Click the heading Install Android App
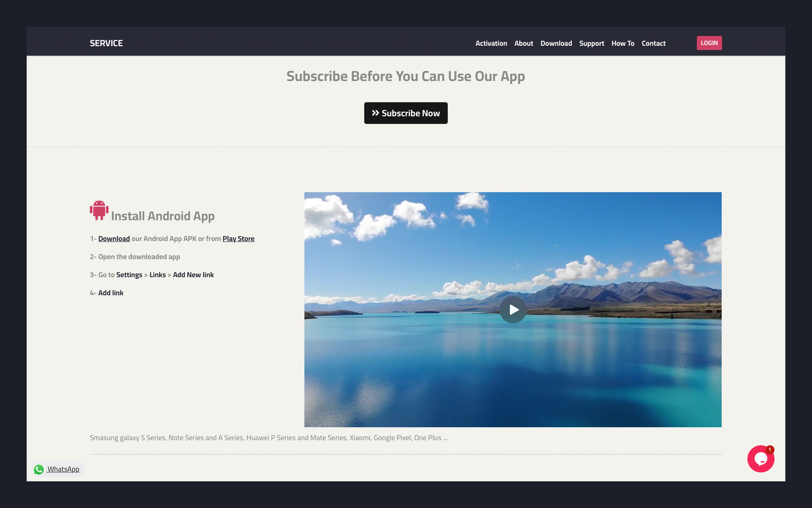The width and height of the screenshot is (812, 508). click(163, 215)
